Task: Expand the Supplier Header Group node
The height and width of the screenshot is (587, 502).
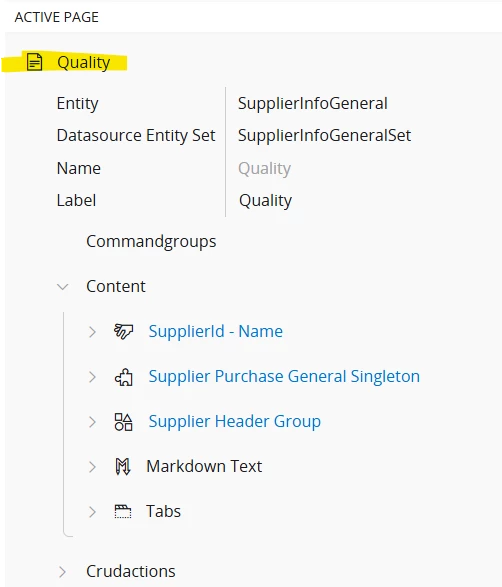Action: [x=92, y=422]
